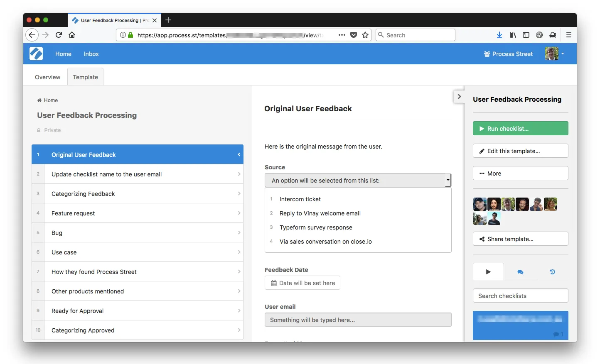This screenshot has width=600, height=364.
Task: Bookmark this page with the star icon
Action: point(365,35)
